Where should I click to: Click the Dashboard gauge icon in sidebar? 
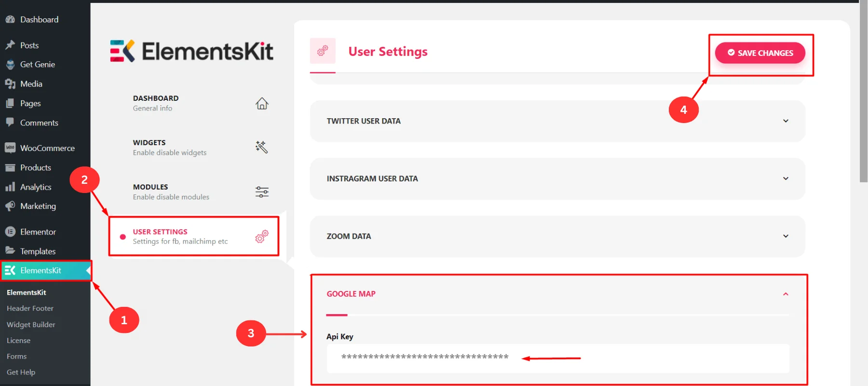point(10,20)
